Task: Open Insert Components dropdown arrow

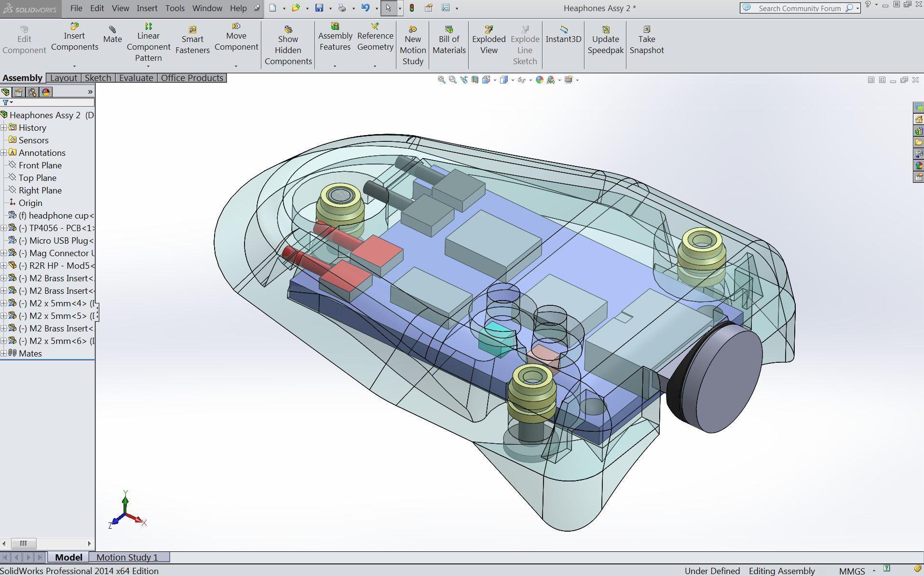Action: (x=74, y=66)
